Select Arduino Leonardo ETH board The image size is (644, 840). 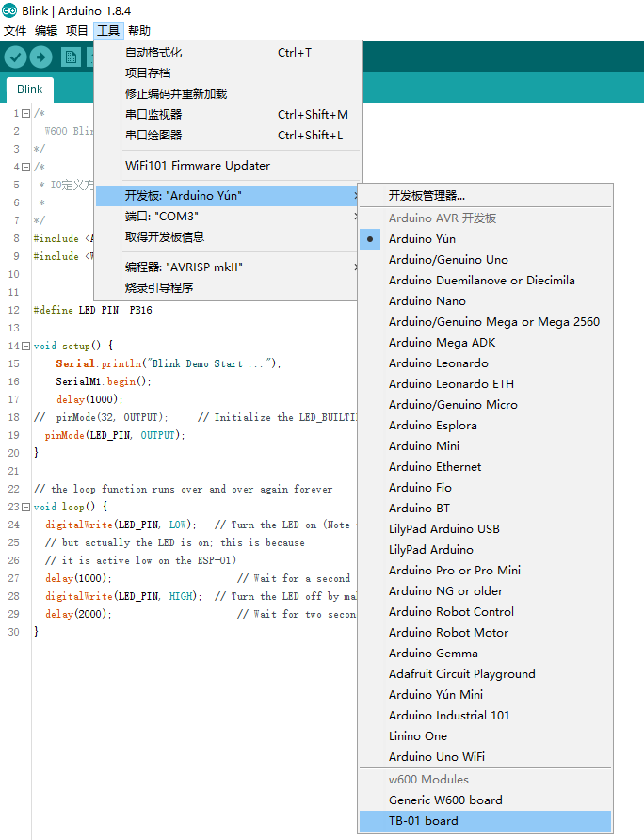click(x=485, y=384)
